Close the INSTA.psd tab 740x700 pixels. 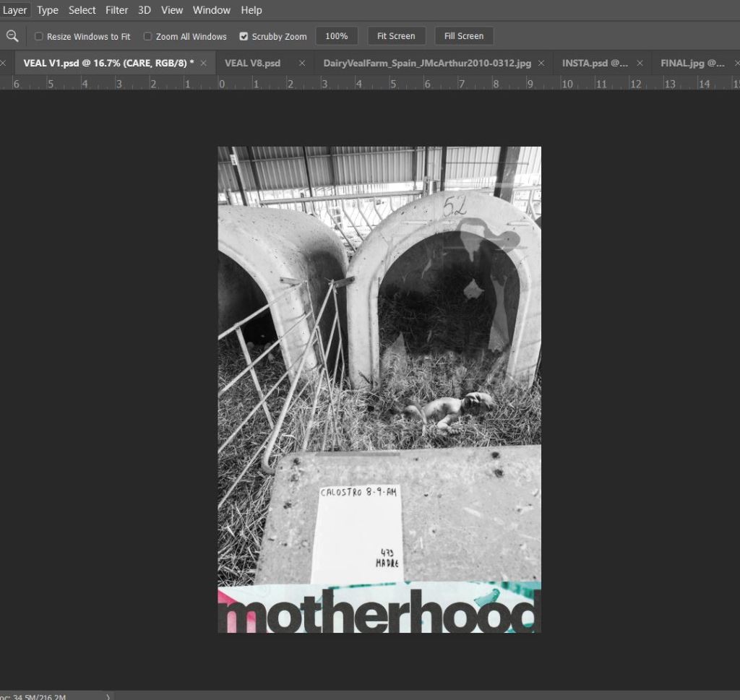tap(640, 64)
